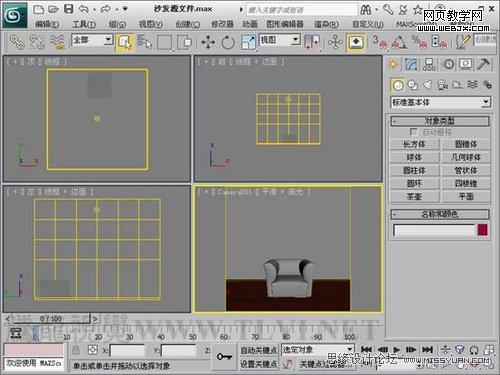The image size is (500, 375).
Task: Switch to the Create command panel tab
Action: [393, 64]
